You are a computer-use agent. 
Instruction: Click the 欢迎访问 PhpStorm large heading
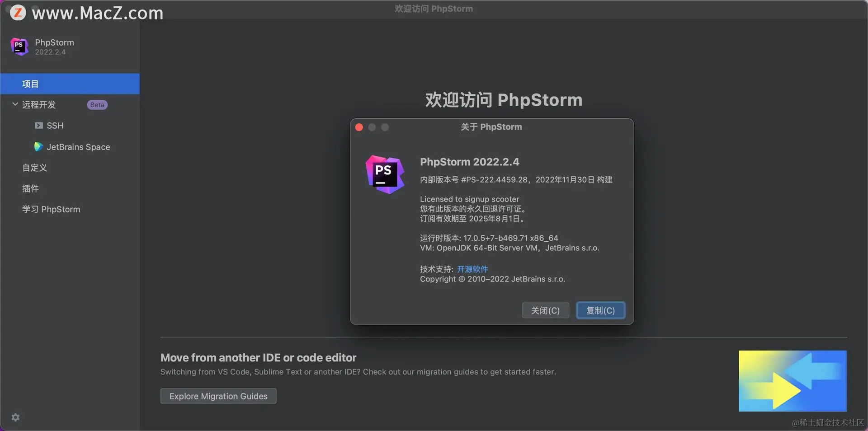pos(504,100)
